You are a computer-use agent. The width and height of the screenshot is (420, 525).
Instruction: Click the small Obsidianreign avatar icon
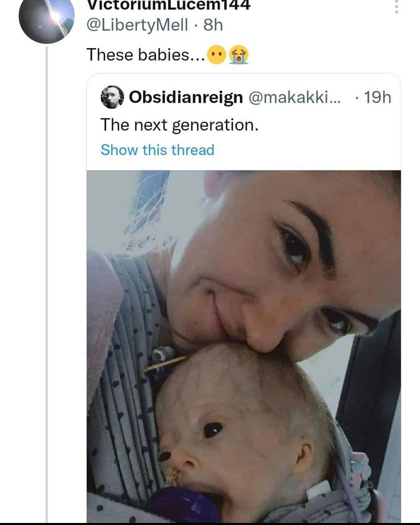click(x=112, y=97)
